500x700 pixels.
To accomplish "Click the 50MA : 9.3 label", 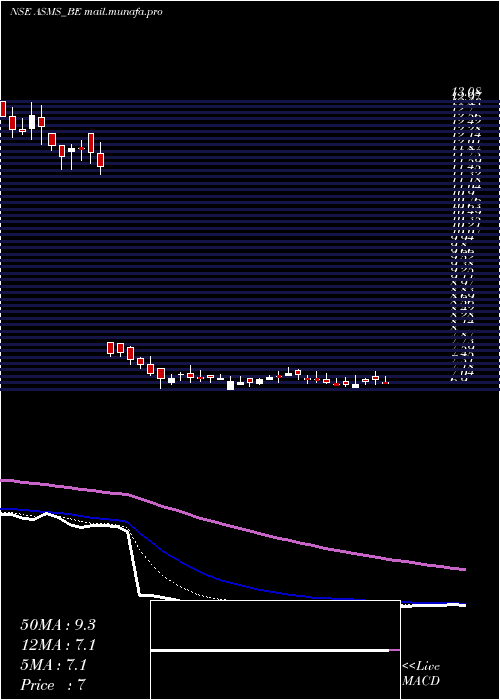I will coord(58,625).
